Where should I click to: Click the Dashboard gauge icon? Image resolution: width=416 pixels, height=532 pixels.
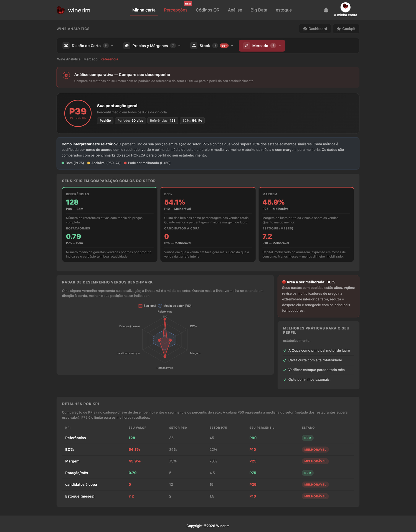[305, 29]
